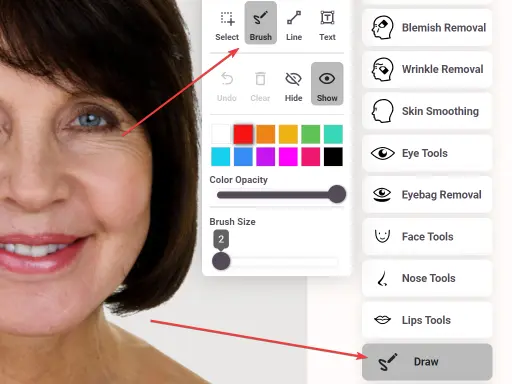Open Skin Smoothing panel
The height and width of the screenshot is (384, 512).
pos(427,111)
